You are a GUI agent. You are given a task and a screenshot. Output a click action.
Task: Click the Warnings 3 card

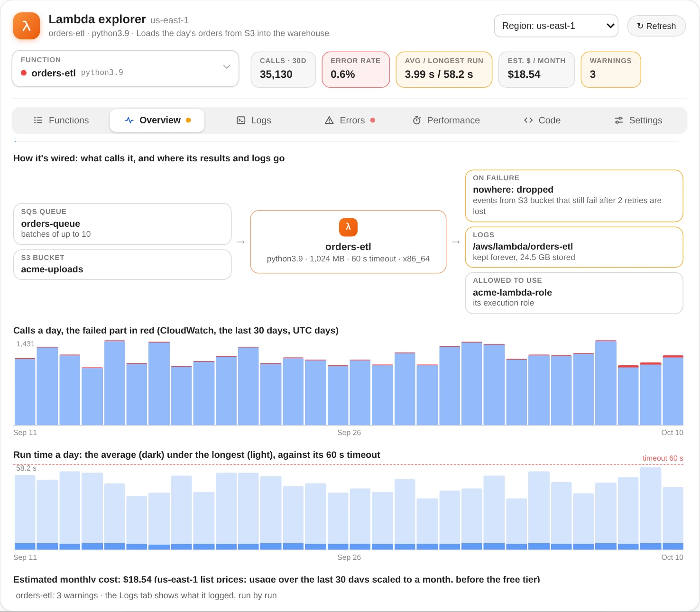pos(611,69)
